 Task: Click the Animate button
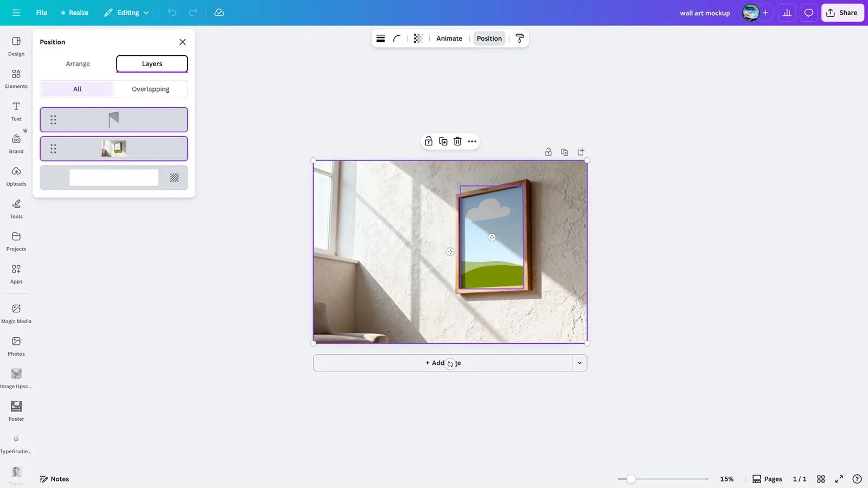coord(449,38)
